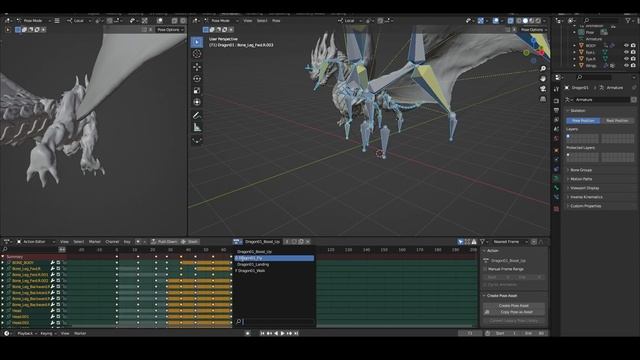This screenshot has width=640, height=360.
Task: Click the Rest Position button
Action: (617, 121)
